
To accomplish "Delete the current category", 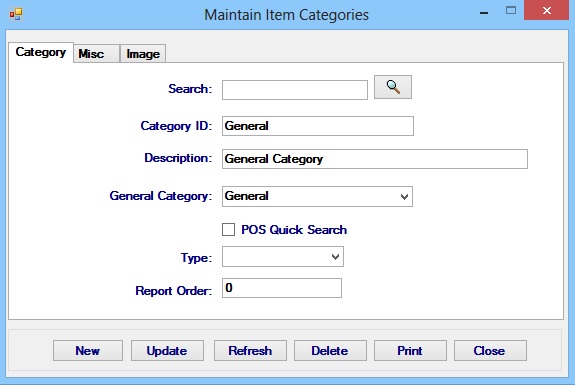I will [x=330, y=351].
